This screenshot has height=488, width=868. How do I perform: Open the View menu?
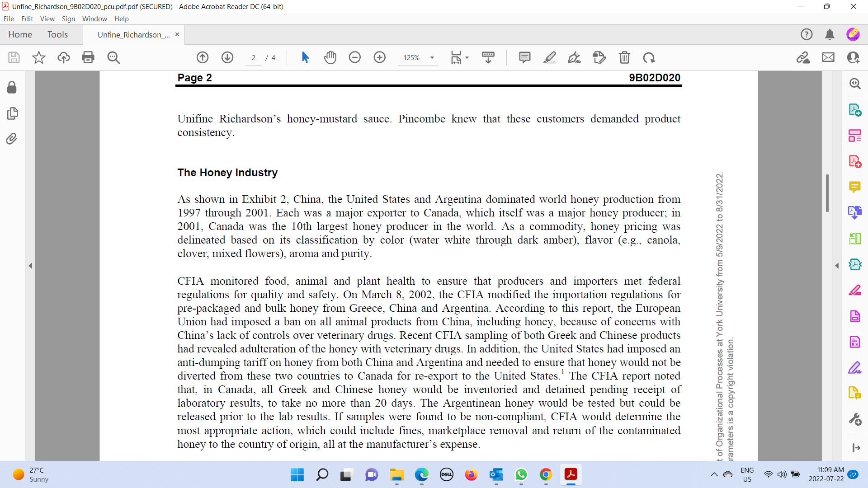click(x=47, y=19)
